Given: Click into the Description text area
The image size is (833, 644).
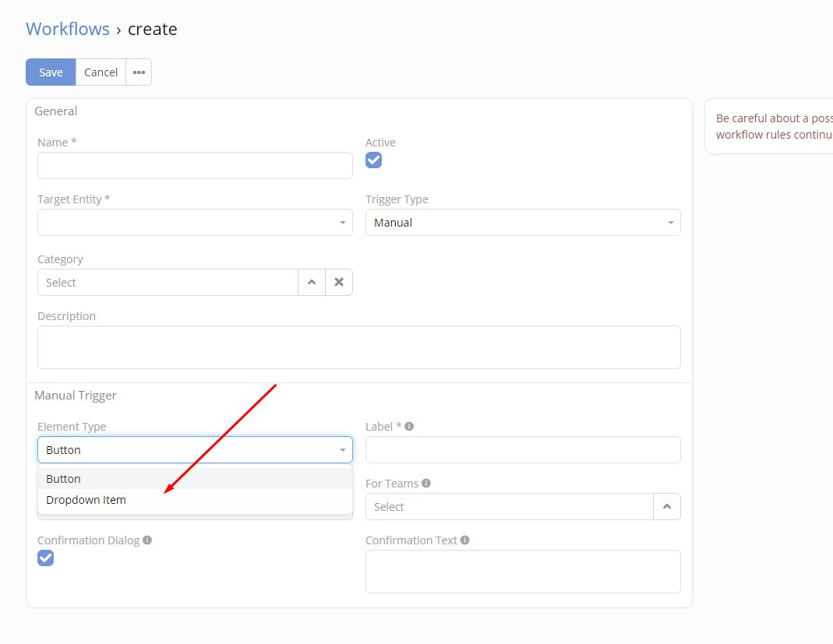Looking at the screenshot, I should pyautogui.click(x=358, y=347).
